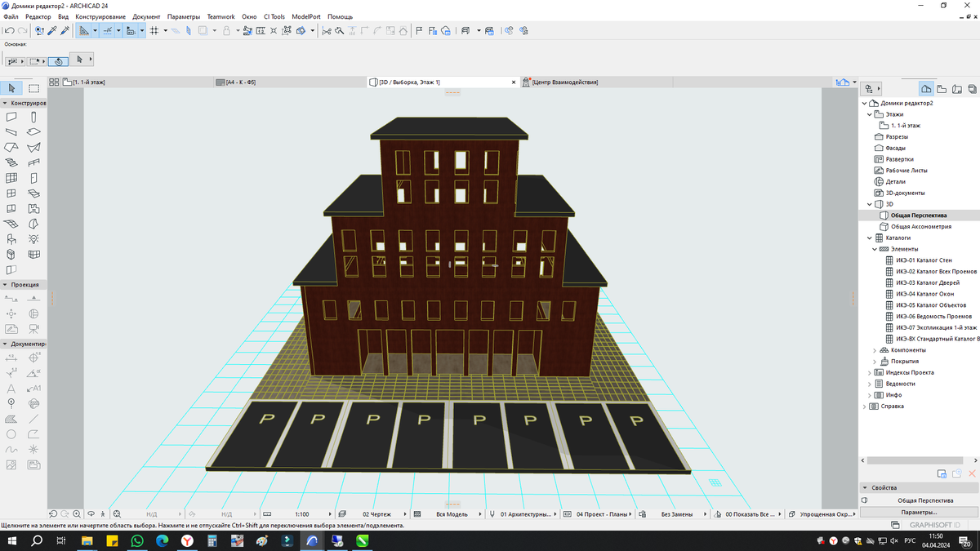980x551 pixels.
Task: Select Рабочие Листы in the Navigator
Action: [906, 171]
